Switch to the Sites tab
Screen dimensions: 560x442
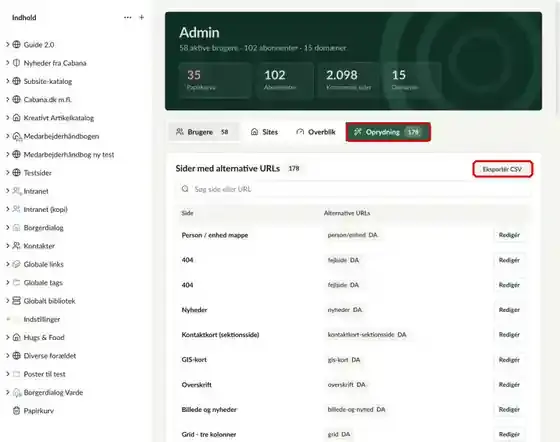coord(264,132)
